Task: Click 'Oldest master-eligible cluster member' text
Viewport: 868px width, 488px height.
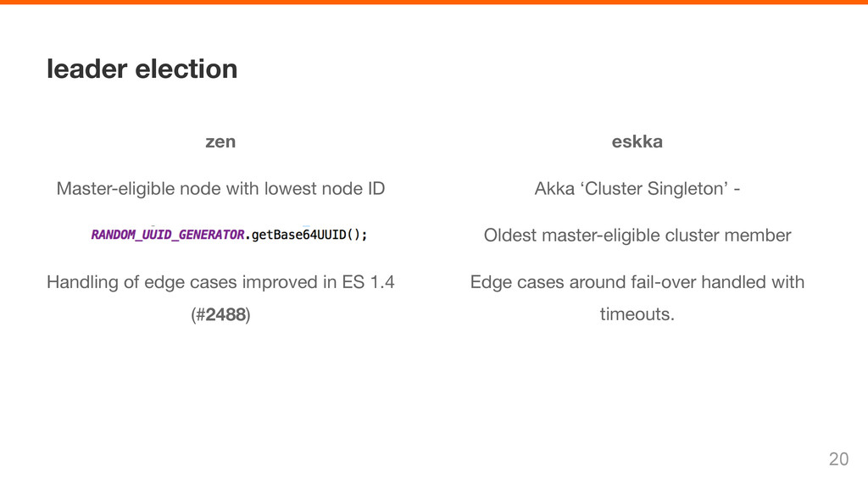Action: (x=637, y=236)
